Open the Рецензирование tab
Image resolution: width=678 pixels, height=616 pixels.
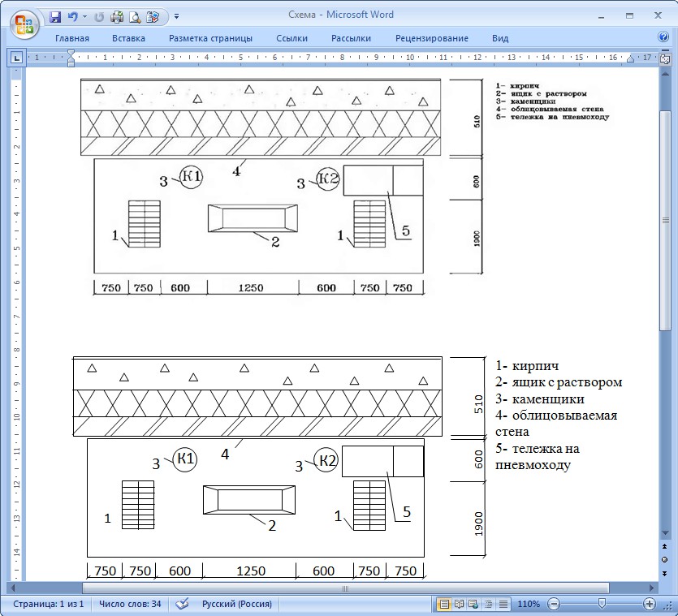431,38
